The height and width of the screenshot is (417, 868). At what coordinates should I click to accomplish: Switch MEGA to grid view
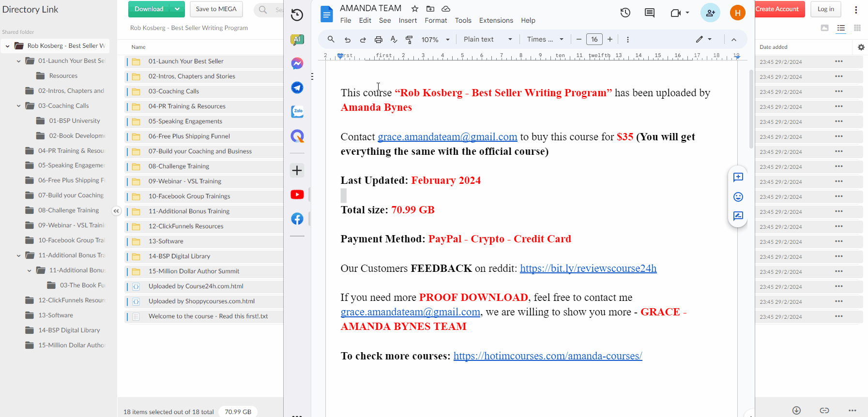[857, 28]
